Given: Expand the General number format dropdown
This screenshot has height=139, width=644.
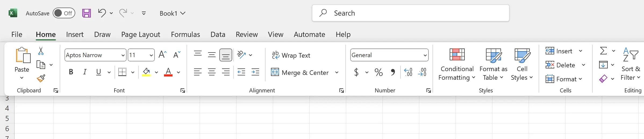Looking at the screenshot, I should [425, 55].
